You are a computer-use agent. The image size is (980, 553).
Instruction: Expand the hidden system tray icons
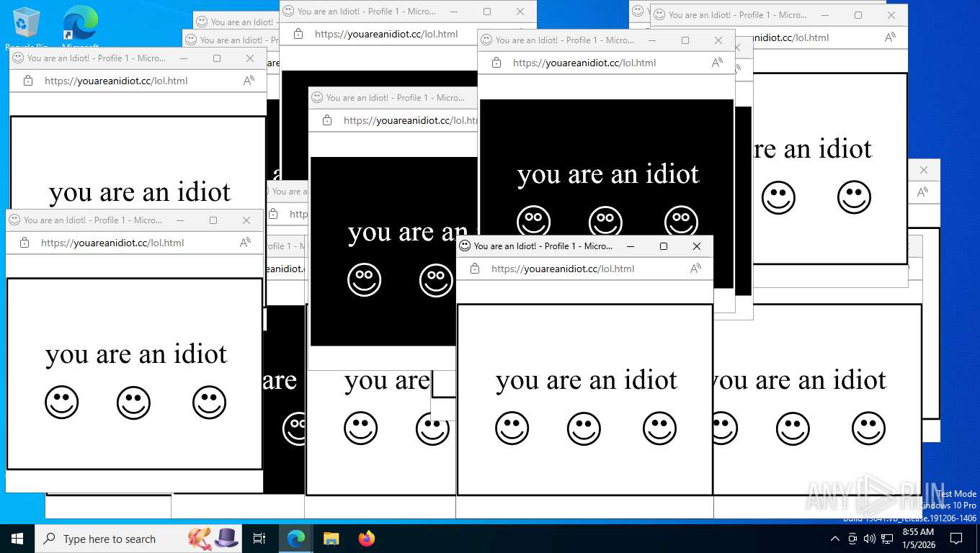point(835,539)
